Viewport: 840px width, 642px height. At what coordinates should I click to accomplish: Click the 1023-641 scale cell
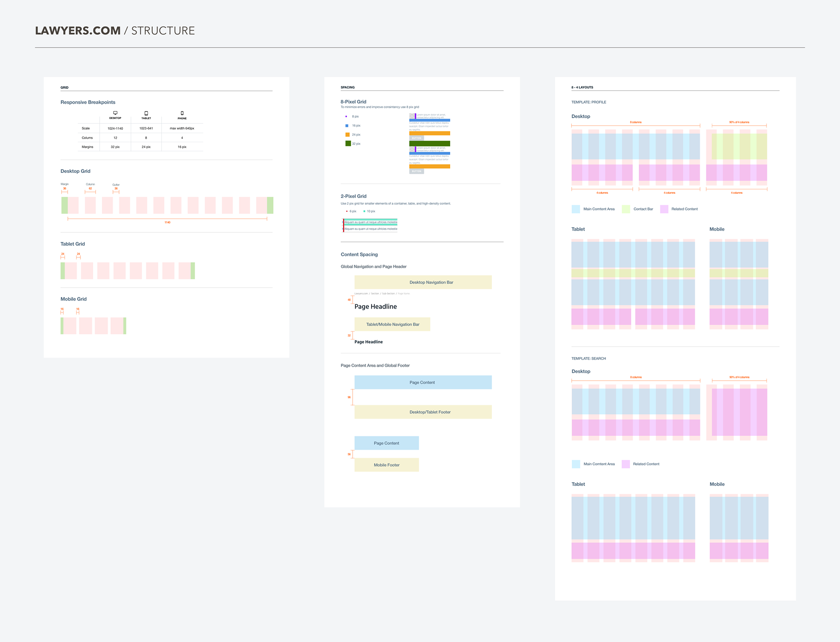pos(146,128)
